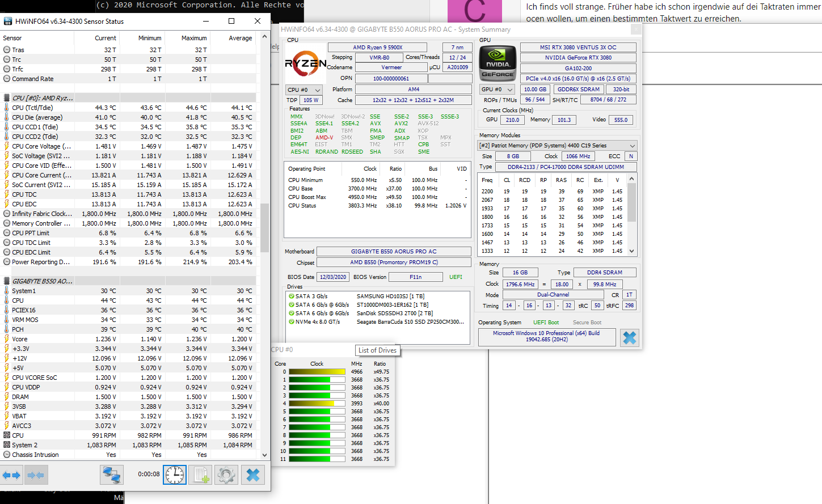The image size is (822, 504).
Task: Click the fan icon of System 2 row
Action: click(x=7, y=445)
